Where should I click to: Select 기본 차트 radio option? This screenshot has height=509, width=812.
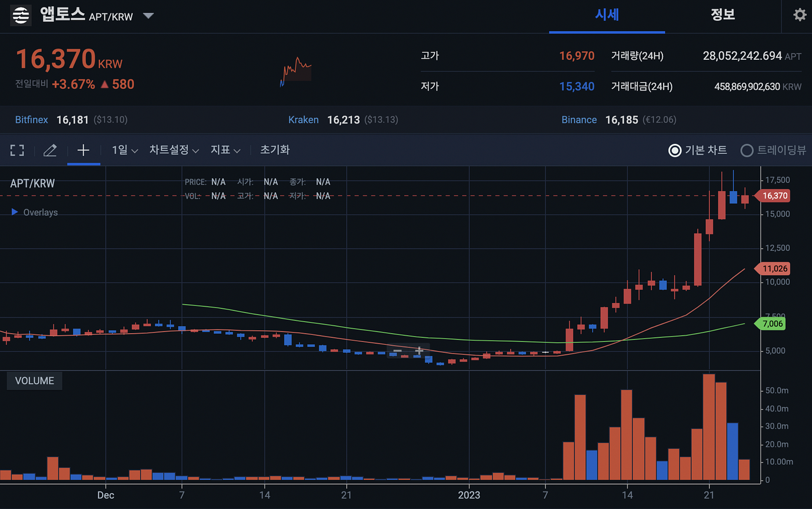(698, 150)
